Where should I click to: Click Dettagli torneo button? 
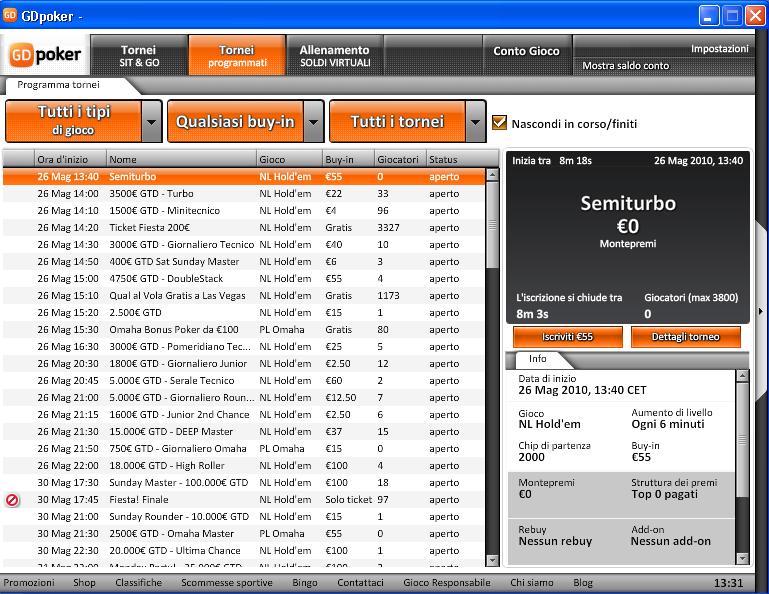pyautogui.click(x=686, y=337)
